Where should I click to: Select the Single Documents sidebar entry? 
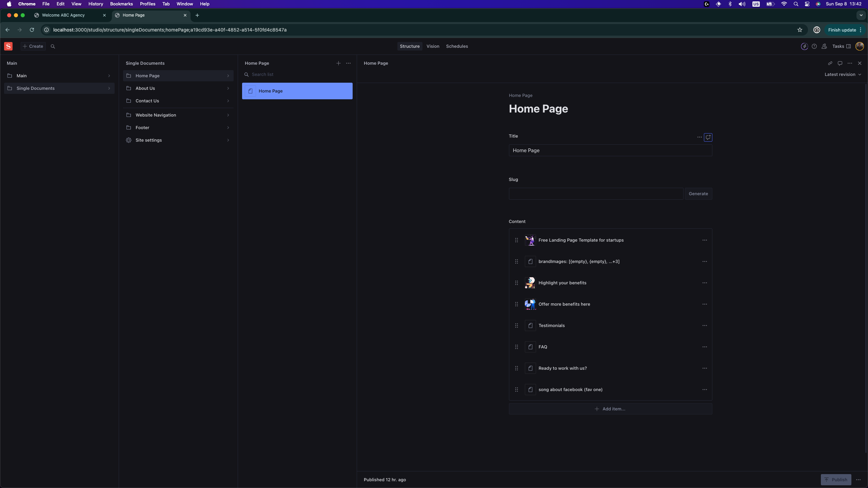pyautogui.click(x=59, y=88)
